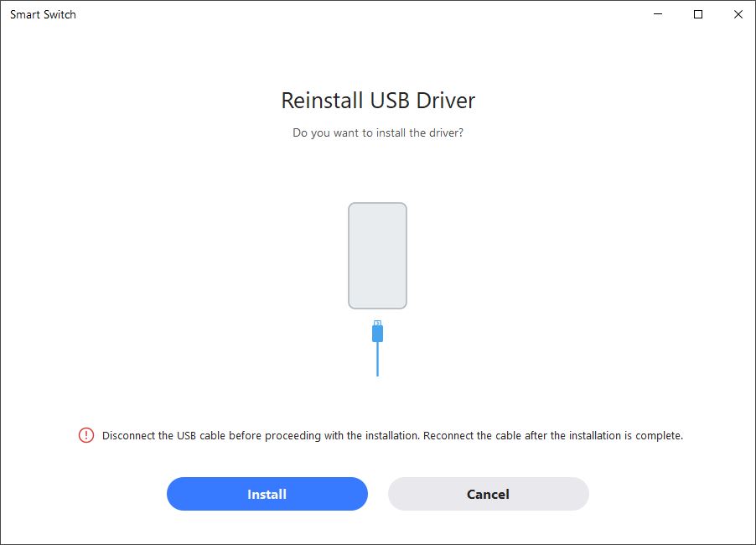Click the Smart Switch title text
Screen dimensions: 756x545
[x=43, y=14]
